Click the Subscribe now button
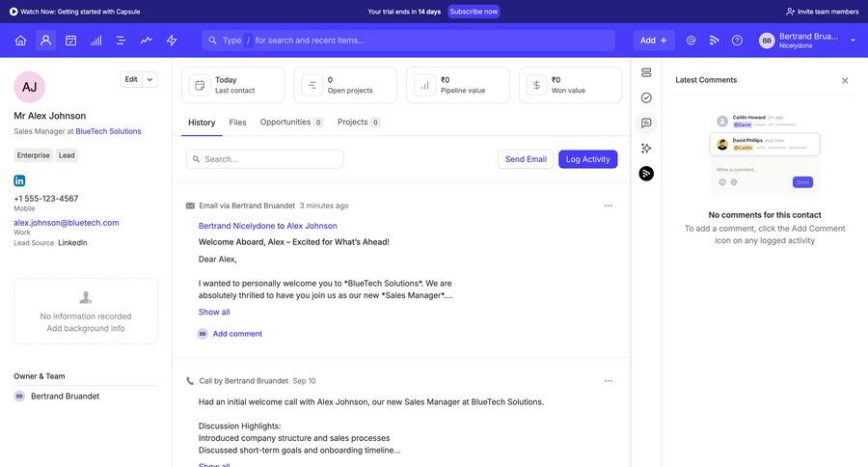868x467 pixels. click(x=474, y=12)
